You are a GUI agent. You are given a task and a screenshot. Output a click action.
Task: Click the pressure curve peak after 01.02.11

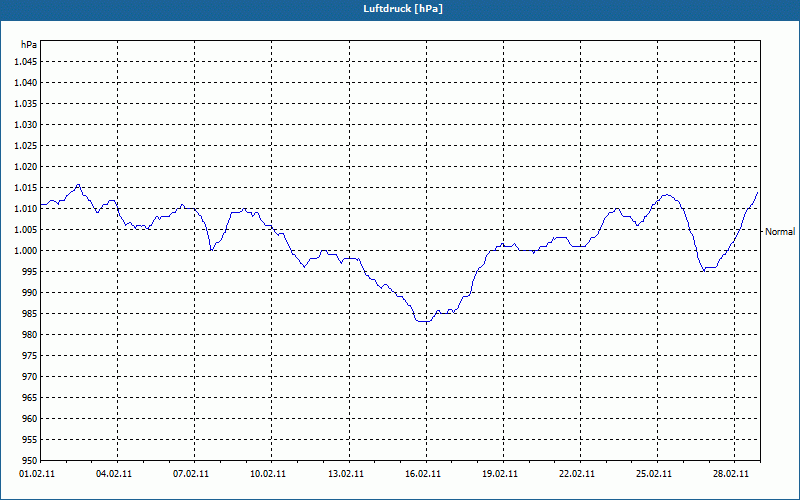[78, 185]
